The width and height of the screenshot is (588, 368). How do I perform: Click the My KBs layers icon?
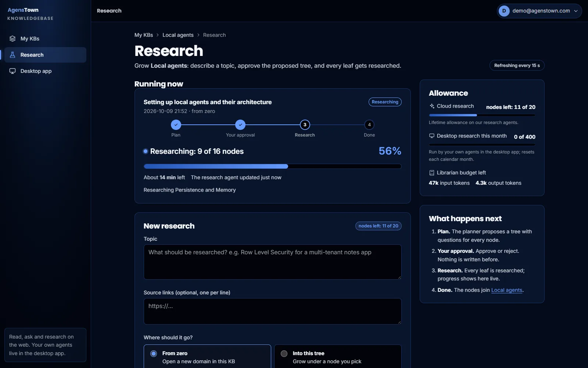coord(12,39)
